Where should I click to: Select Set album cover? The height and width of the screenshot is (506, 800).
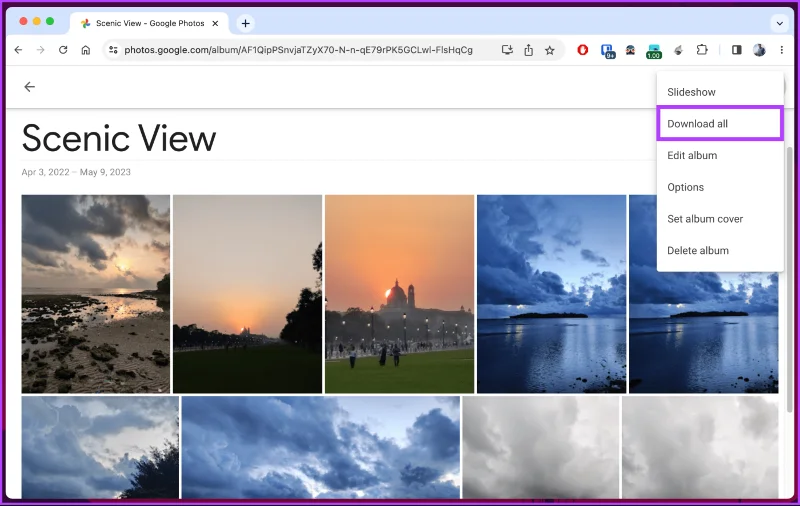(x=720, y=219)
